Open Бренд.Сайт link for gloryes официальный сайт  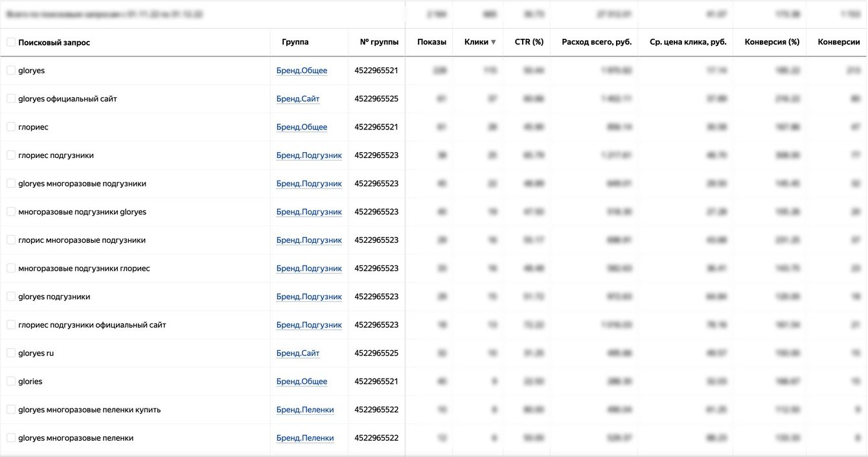click(298, 99)
